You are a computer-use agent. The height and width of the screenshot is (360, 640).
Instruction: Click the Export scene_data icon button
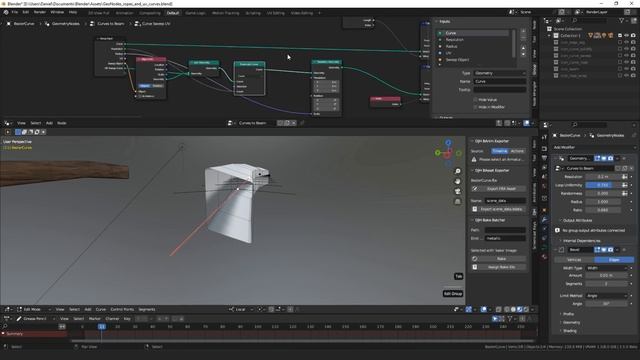pos(475,209)
